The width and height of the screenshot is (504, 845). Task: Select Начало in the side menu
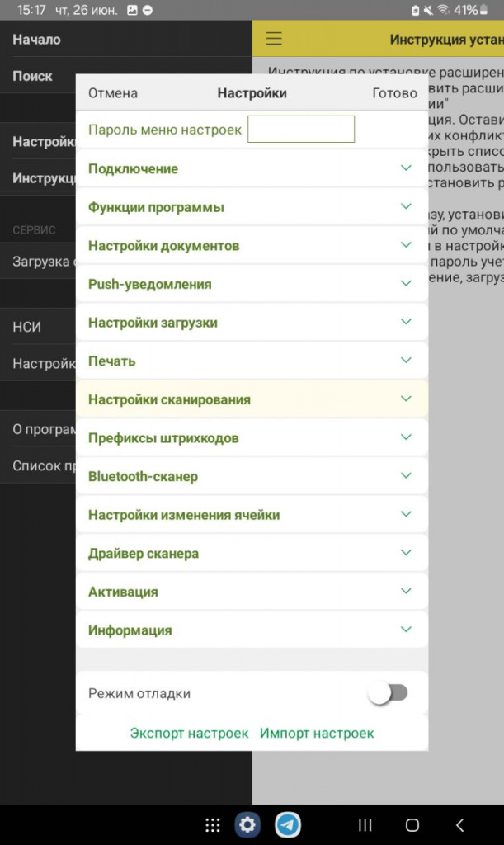(x=36, y=40)
